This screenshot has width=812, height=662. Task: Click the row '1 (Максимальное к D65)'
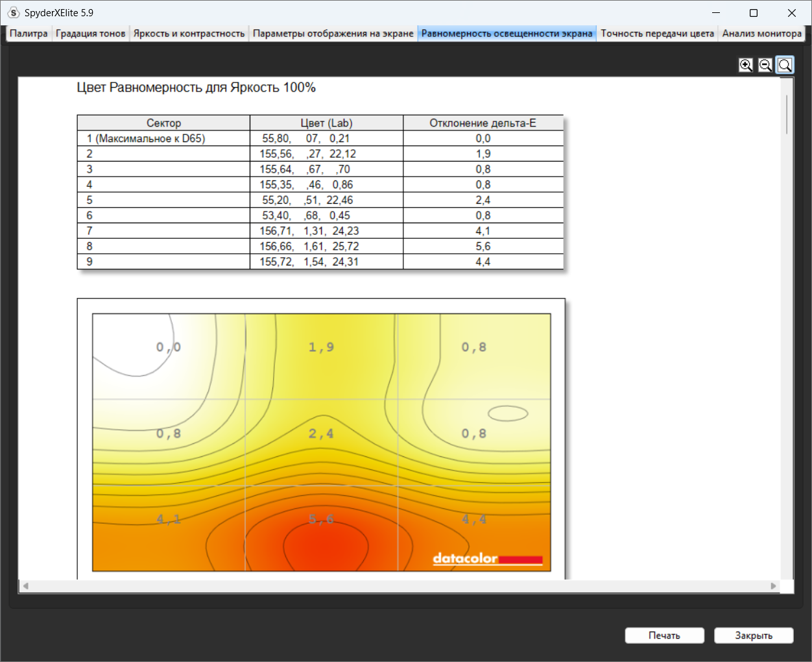pyautogui.click(x=320, y=138)
